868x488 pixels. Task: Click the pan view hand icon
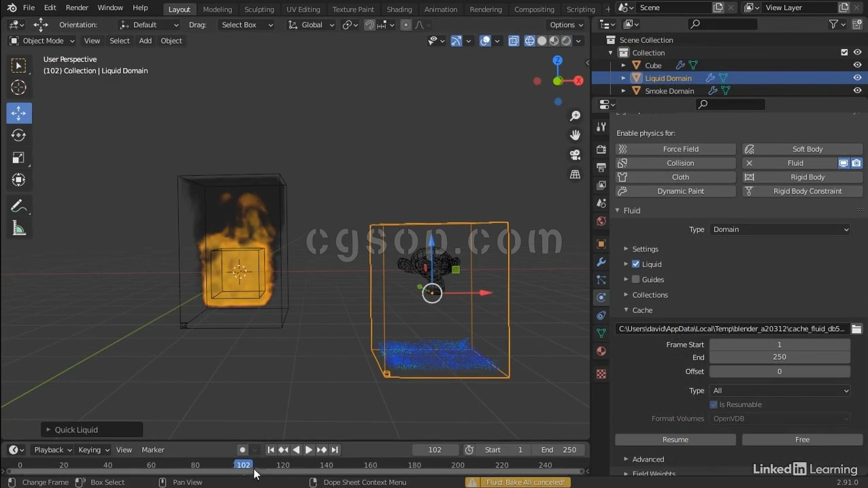click(575, 135)
